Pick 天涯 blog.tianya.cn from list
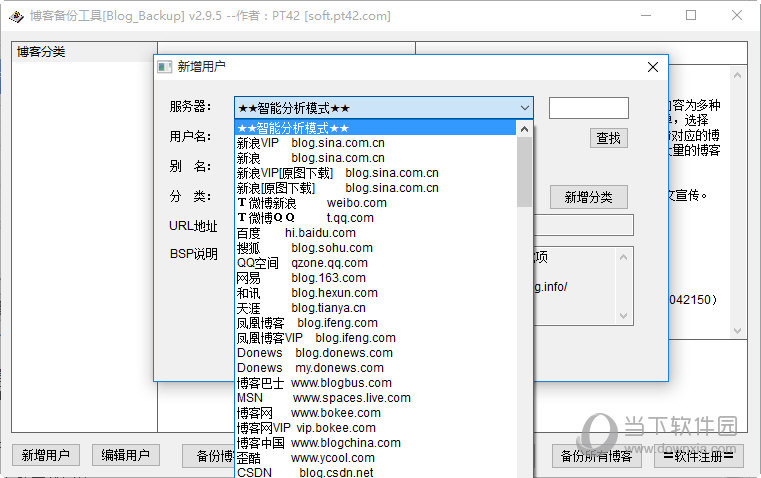761x478 pixels. tap(375, 308)
